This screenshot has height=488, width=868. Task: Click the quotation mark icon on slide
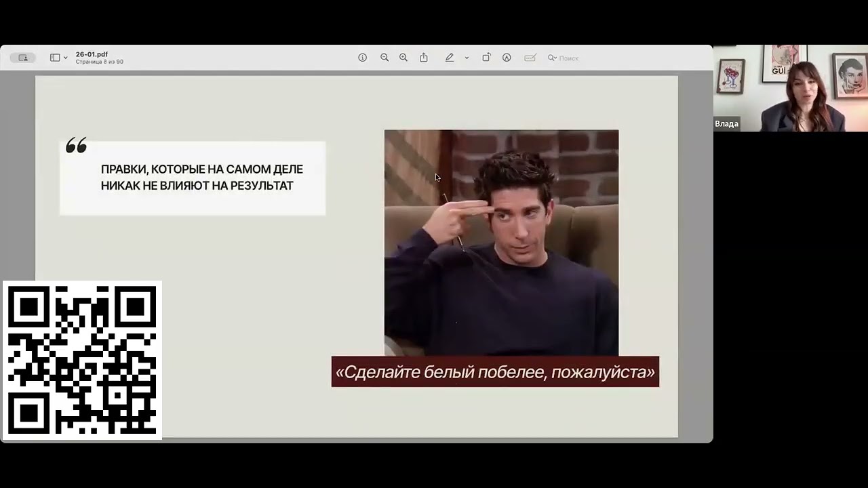point(77,145)
